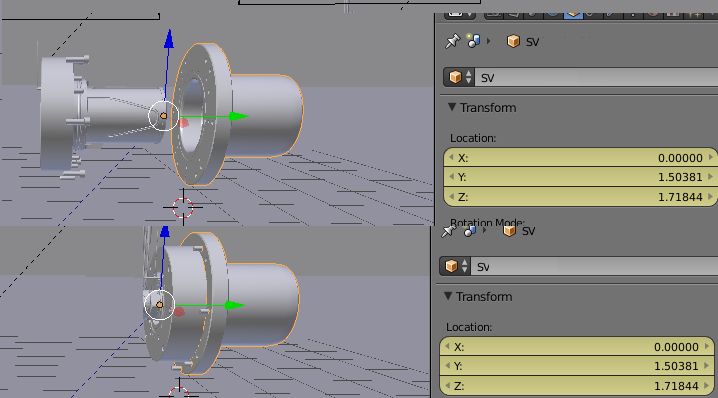718x398 pixels.
Task: Click the green Y-axis arrow in lower viewport
Action: [235, 305]
